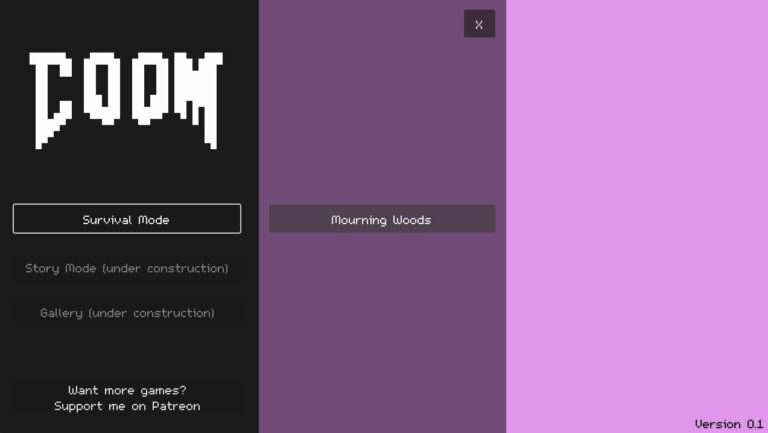Close the level select panel with X
The height and width of the screenshot is (433, 768).
coord(479,24)
